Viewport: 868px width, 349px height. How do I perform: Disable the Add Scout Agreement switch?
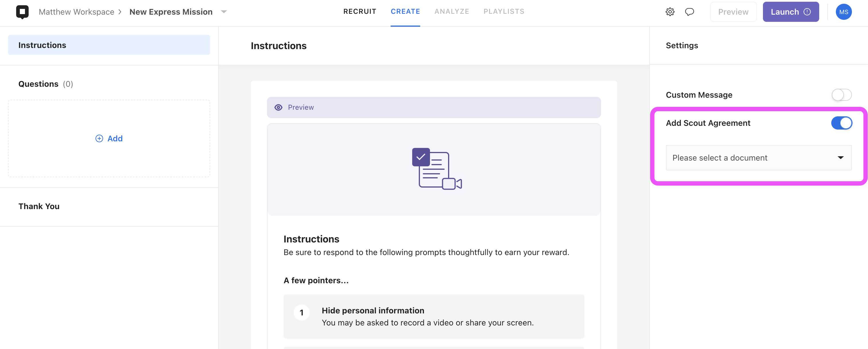pos(841,123)
